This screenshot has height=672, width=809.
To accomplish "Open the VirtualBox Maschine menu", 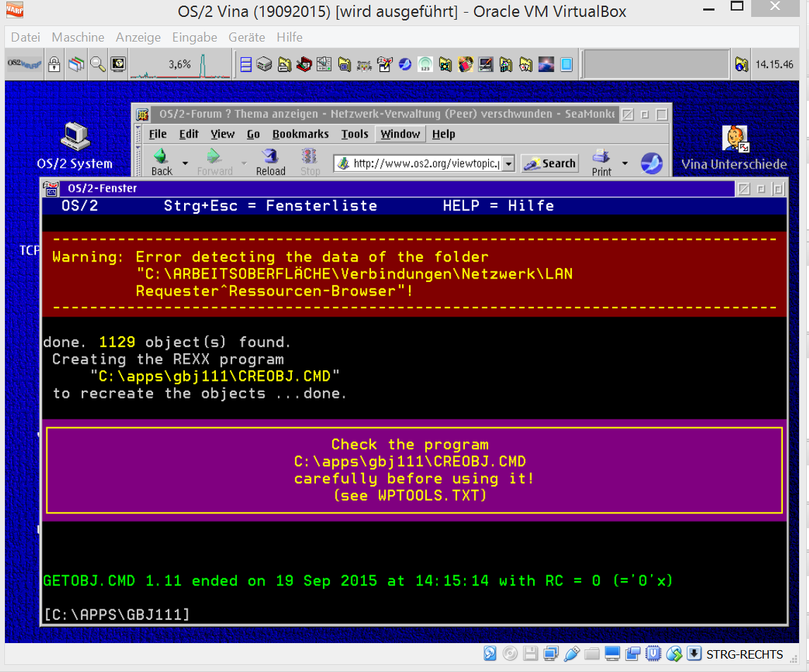I will 78,37.
